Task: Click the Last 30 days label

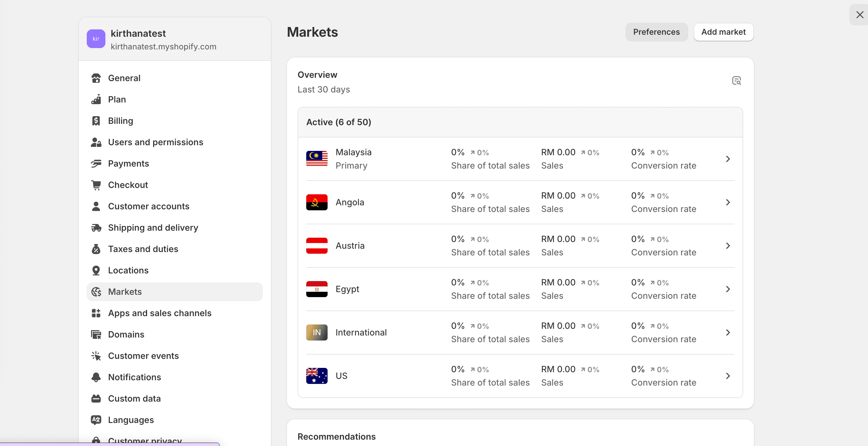Action: (324, 89)
